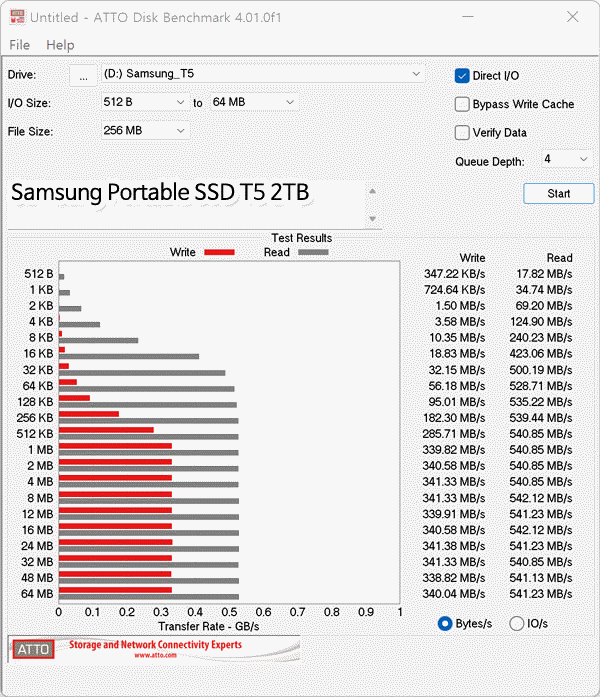Select the IO/s radio button

(x=516, y=624)
